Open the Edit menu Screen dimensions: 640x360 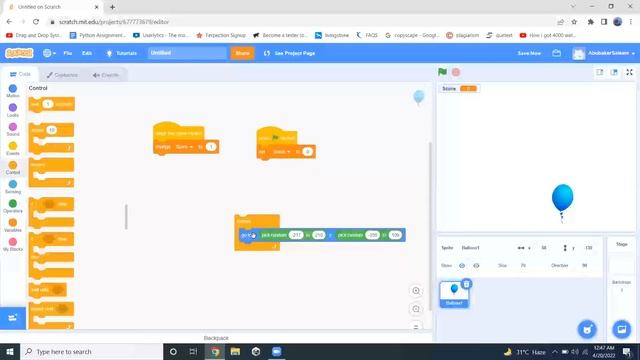coord(87,53)
